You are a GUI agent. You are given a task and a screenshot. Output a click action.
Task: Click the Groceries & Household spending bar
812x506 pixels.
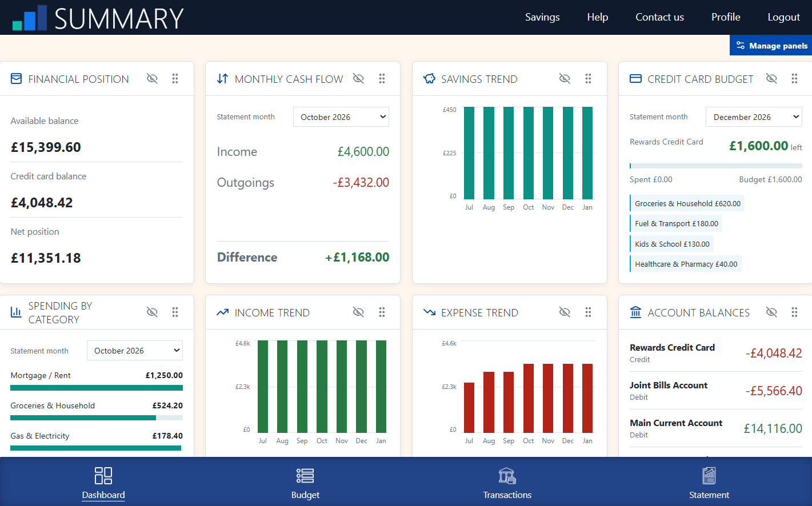pos(97,418)
